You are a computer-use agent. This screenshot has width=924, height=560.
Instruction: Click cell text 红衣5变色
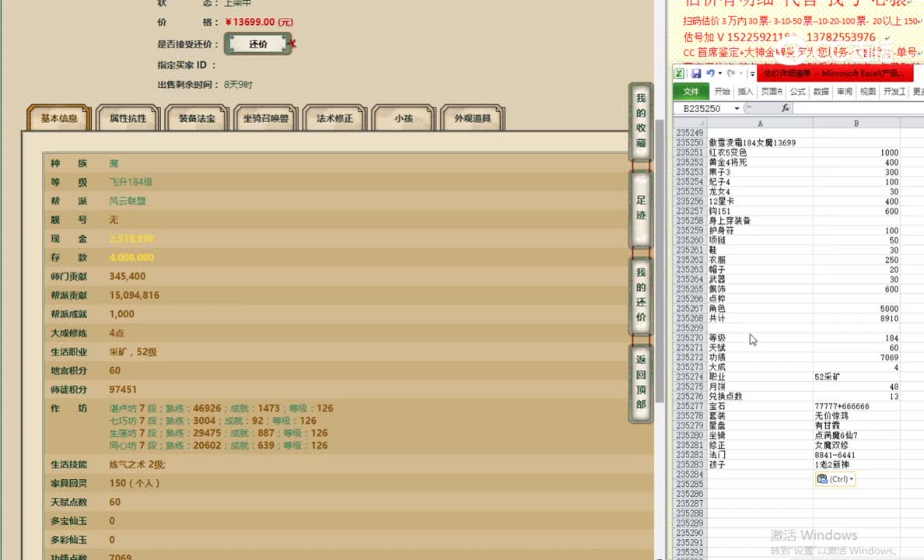(728, 152)
